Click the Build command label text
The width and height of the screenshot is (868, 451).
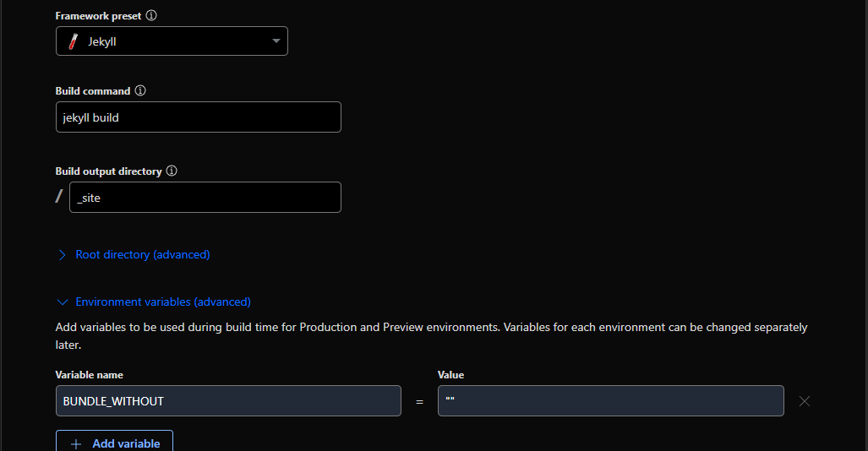(93, 90)
